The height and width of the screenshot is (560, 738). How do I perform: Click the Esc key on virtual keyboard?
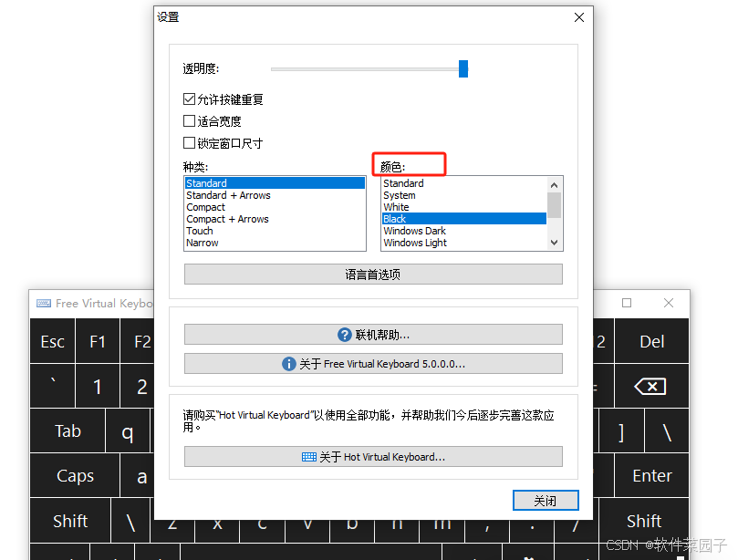tap(52, 341)
